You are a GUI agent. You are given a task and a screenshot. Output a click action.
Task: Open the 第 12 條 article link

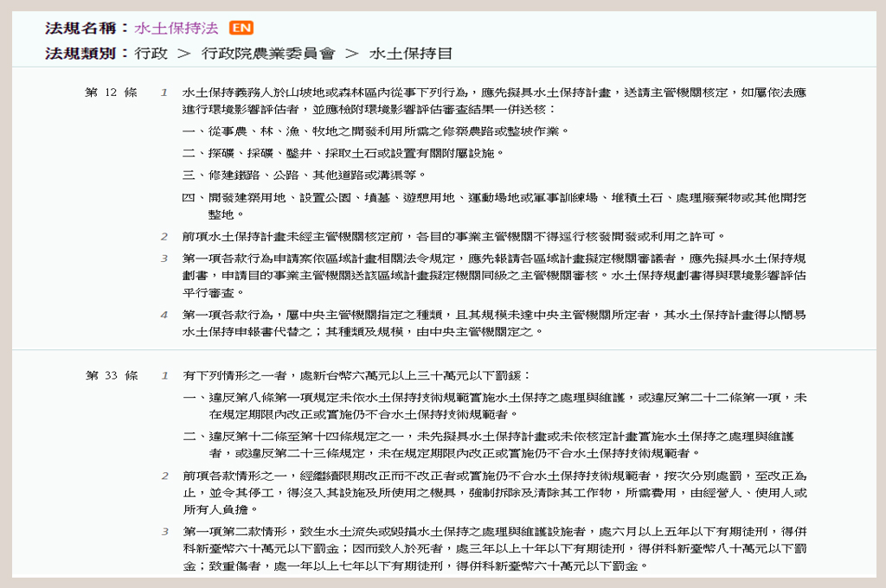click(x=112, y=92)
